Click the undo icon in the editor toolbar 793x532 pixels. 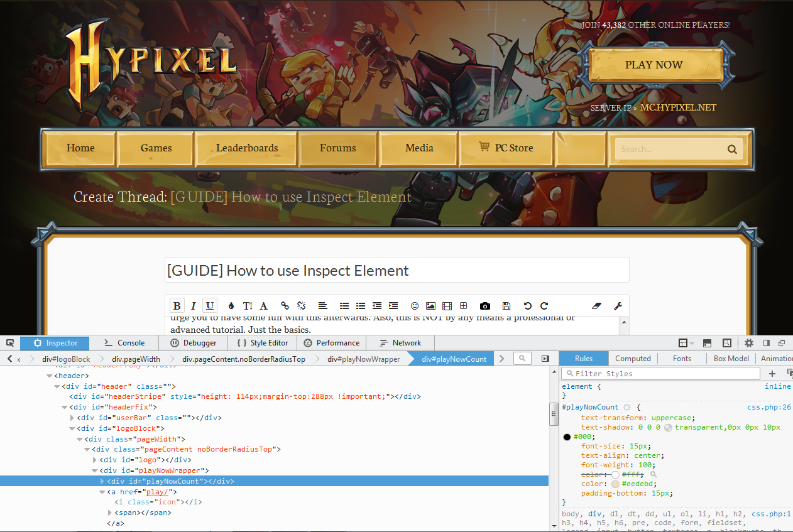point(527,306)
